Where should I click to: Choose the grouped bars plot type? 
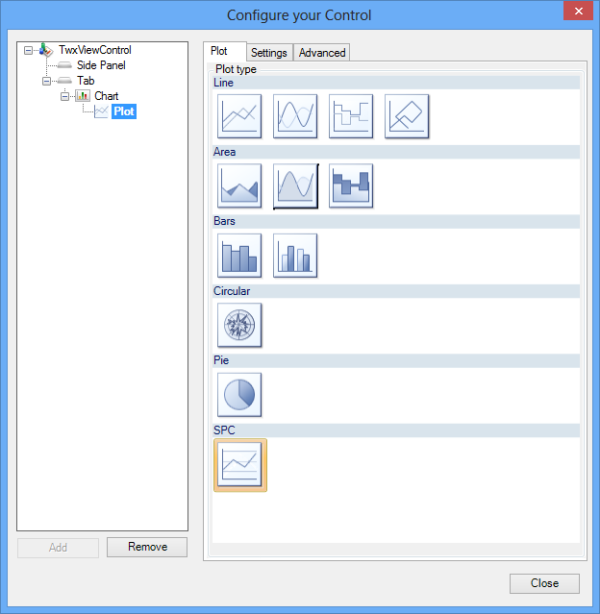pyautogui.click(x=295, y=256)
